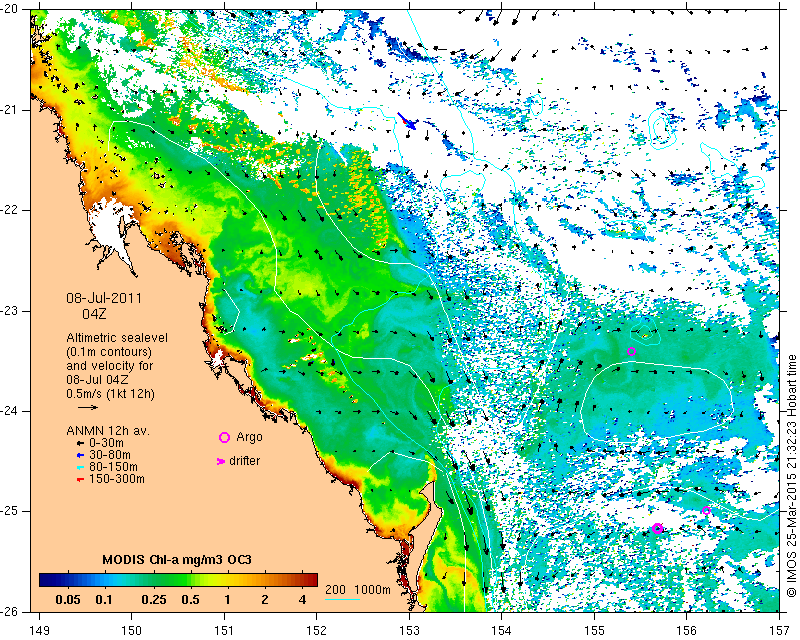Click longitude axis label '157'
Screen dimensions: 800x640
pyautogui.click(x=779, y=631)
